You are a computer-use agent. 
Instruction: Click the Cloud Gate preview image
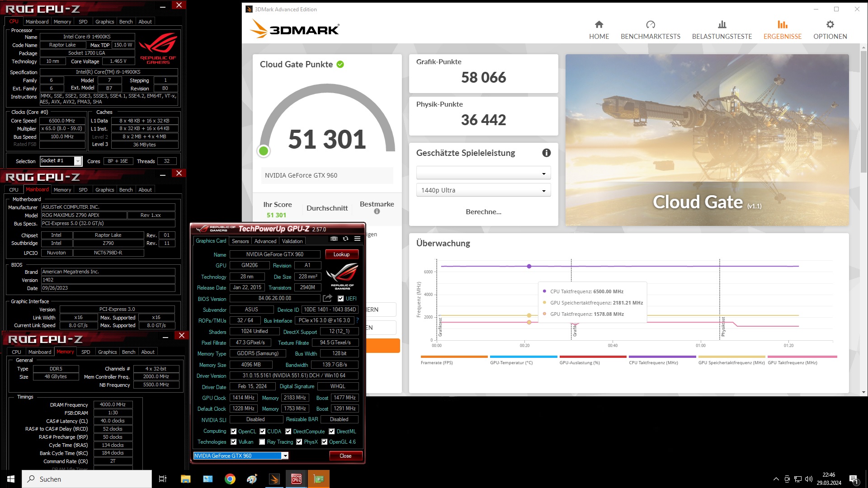point(707,140)
